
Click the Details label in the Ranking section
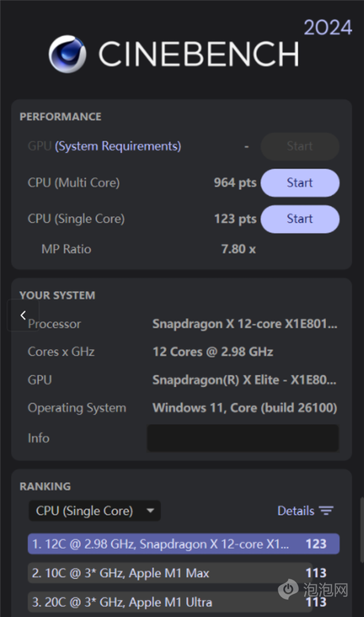[295, 511]
